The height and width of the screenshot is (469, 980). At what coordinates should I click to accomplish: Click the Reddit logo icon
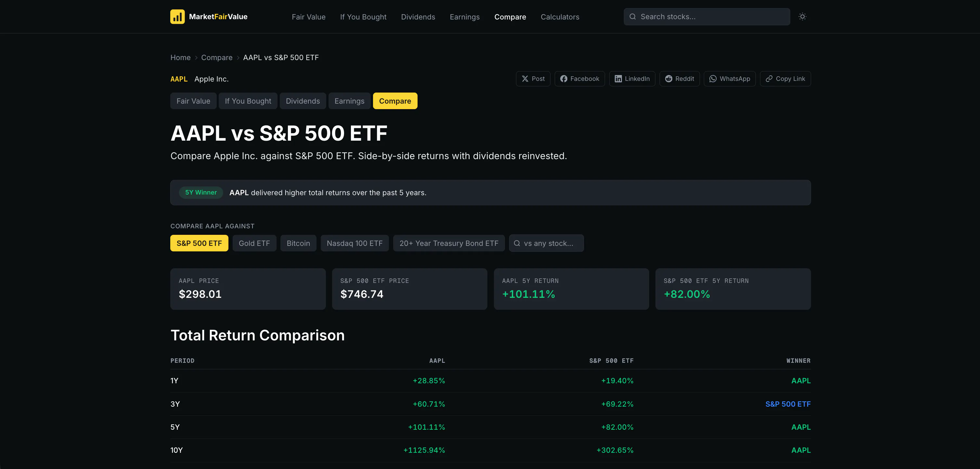click(668, 79)
